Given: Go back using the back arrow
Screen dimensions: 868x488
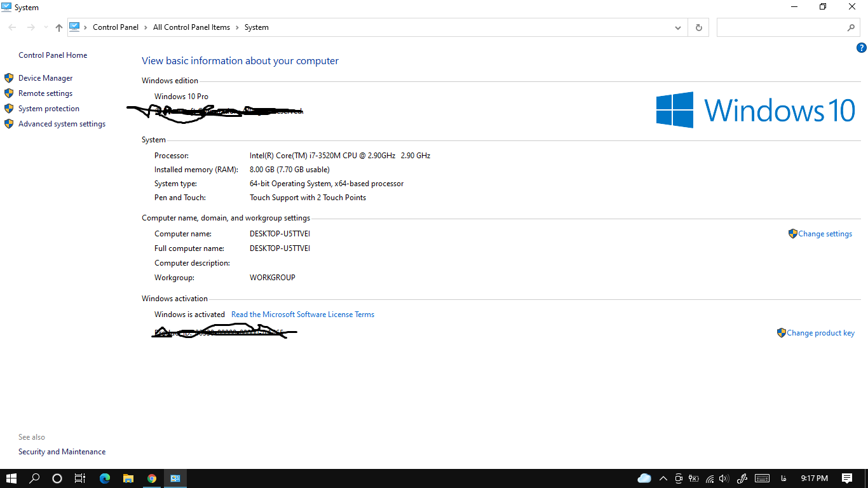Looking at the screenshot, I should 12,27.
